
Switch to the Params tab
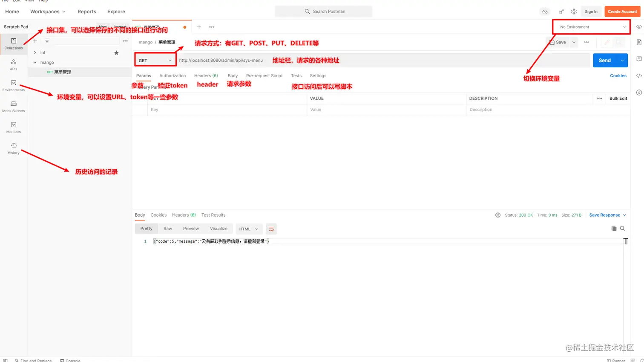[x=144, y=76]
